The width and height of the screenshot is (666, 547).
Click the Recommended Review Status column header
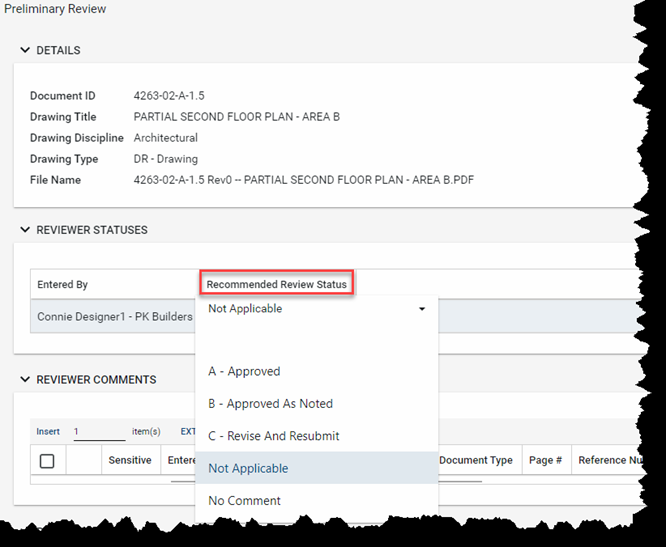(276, 285)
